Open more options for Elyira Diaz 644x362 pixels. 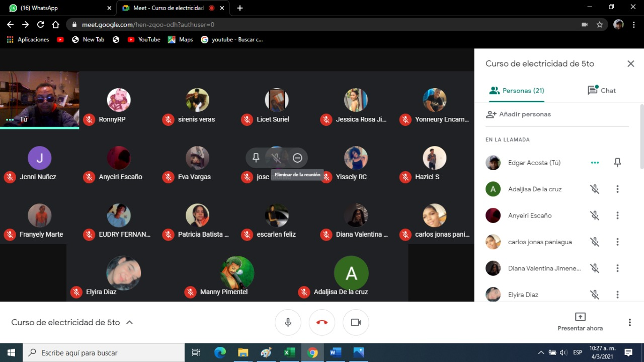pyautogui.click(x=617, y=295)
